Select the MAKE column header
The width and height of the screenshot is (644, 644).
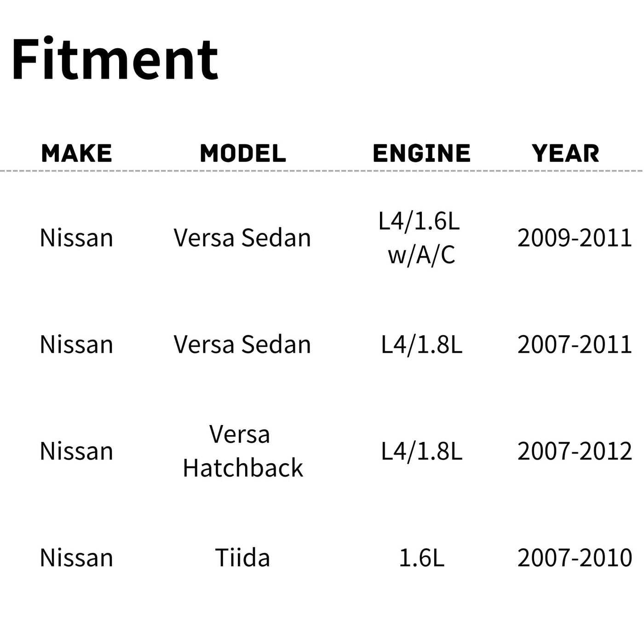point(76,153)
